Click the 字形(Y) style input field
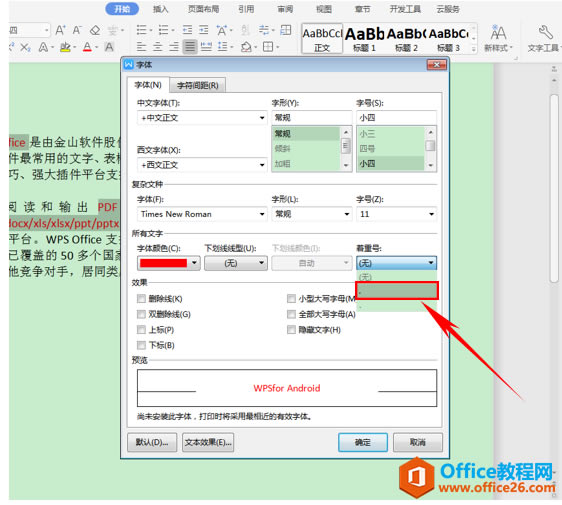This screenshot has width=562, height=505. [312, 118]
